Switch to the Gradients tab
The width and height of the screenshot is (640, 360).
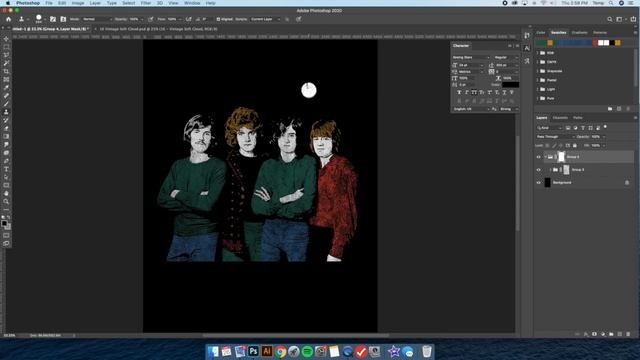tap(579, 33)
